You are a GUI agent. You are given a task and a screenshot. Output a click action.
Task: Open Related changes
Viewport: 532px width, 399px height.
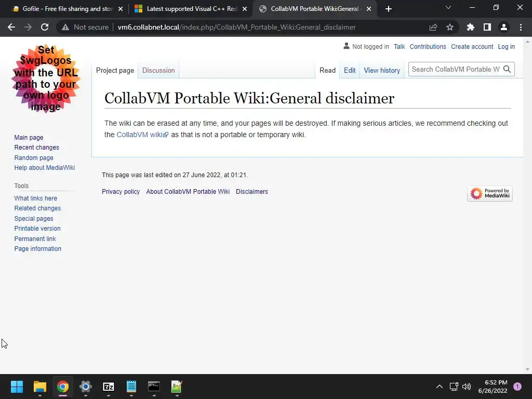(37, 208)
